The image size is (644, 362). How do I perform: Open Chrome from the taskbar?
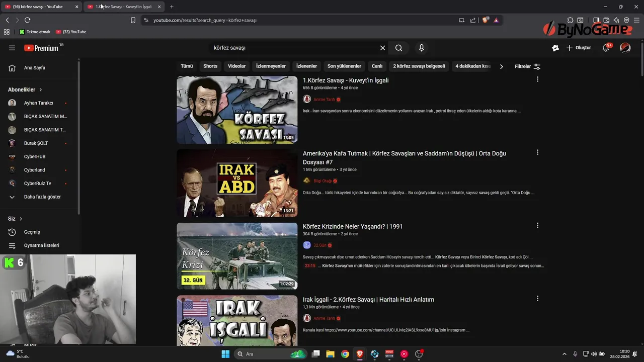click(x=345, y=354)
